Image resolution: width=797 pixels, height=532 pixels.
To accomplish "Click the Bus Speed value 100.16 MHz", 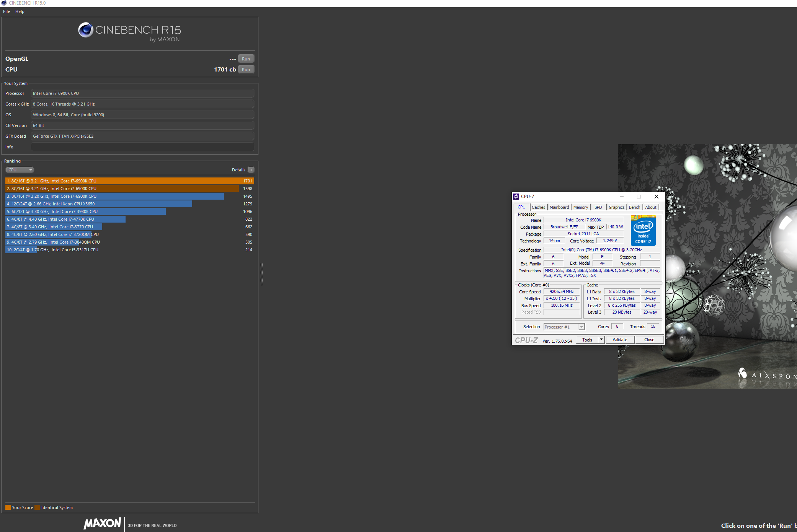I will 562,305.
